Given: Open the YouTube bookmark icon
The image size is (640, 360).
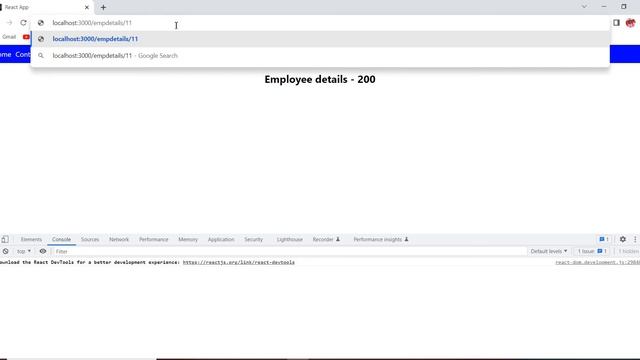Looking at the screenshot, I should [x=26, y=37].
